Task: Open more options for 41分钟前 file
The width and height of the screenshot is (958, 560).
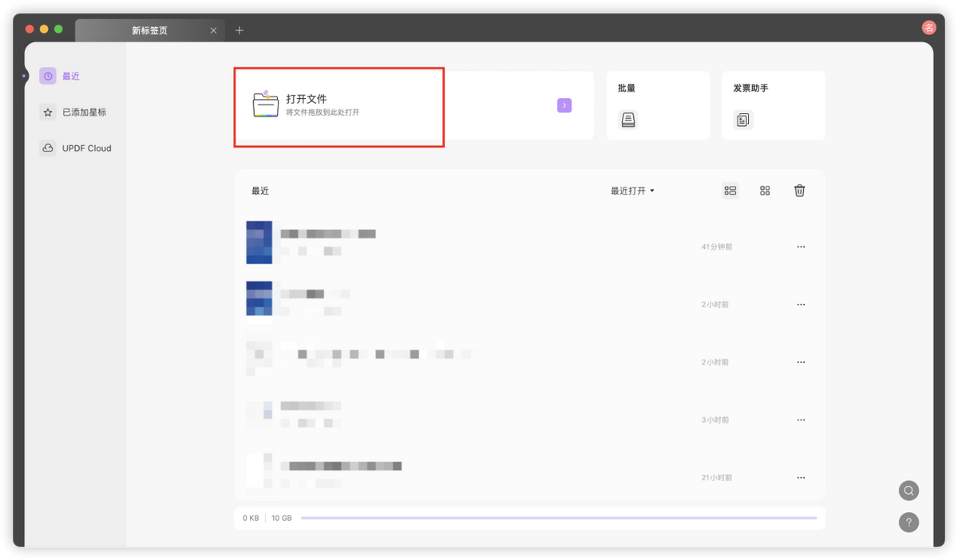Action: (801, 247)
